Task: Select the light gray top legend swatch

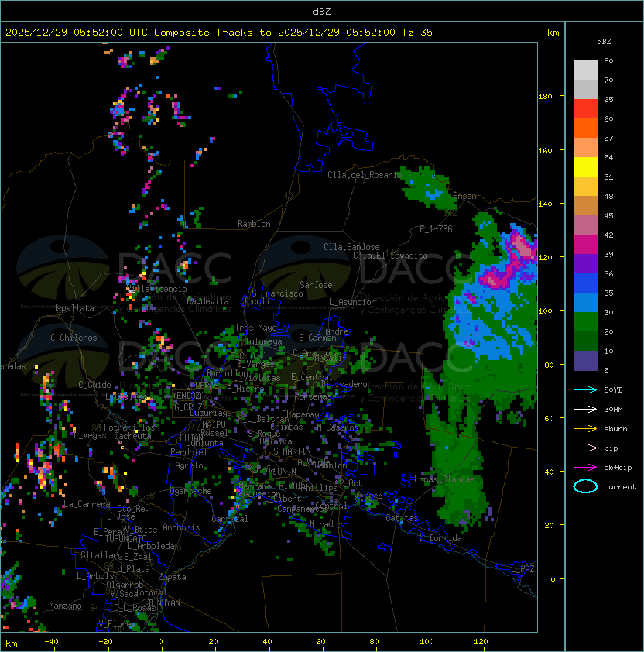Action: 585,70
